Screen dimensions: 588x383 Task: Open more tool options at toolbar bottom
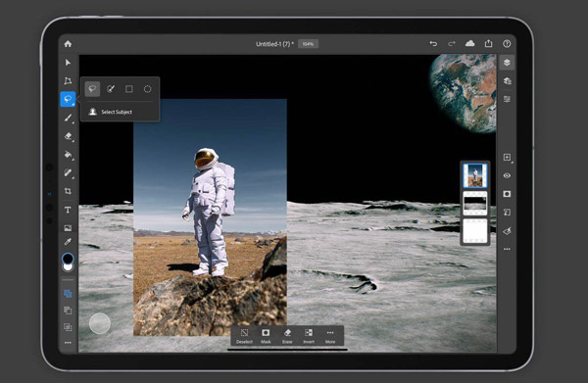[68, 343]
